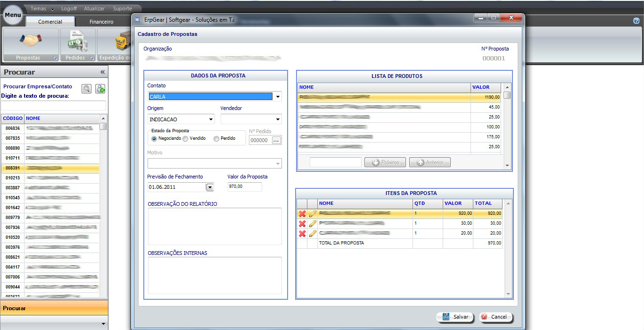Click the blue help icon at top right
This screenshot has height=330, width=644.
(x=636, y=21)
